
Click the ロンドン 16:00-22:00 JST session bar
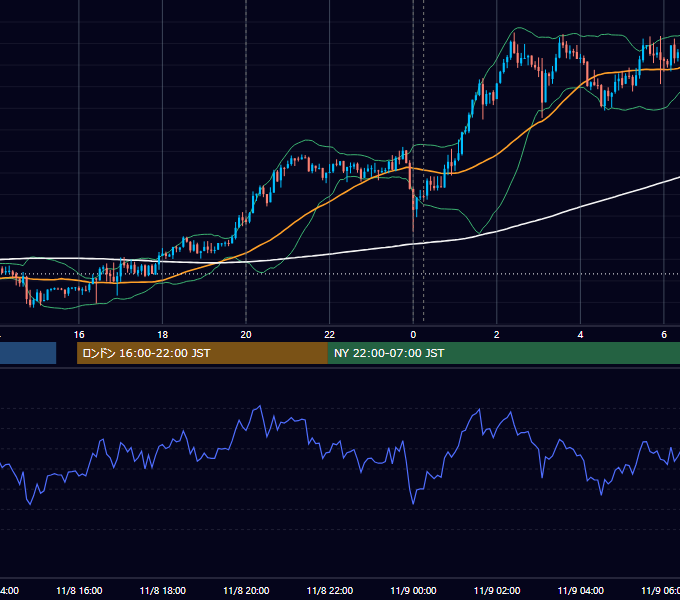[x=202, y=353]
